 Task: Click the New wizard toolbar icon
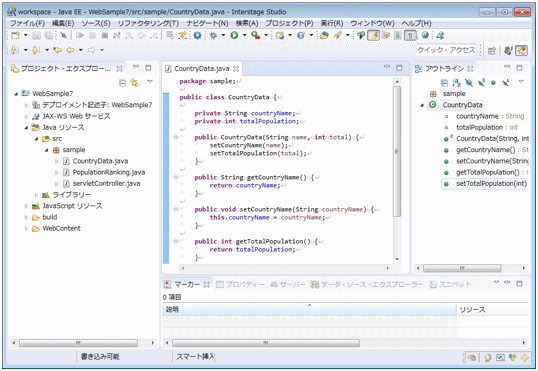pos(15,35)
